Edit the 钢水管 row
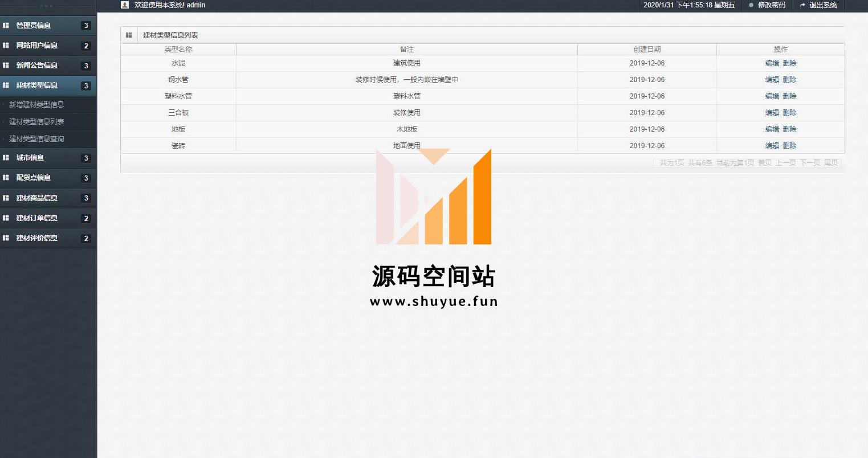Viewport: 868px width, 458px height. [x=772, y=80]
